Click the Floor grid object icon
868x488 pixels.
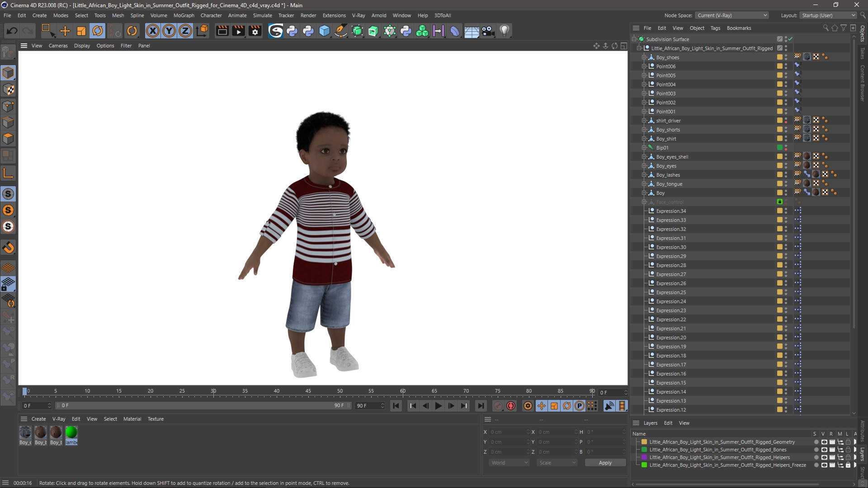[472, 31]
